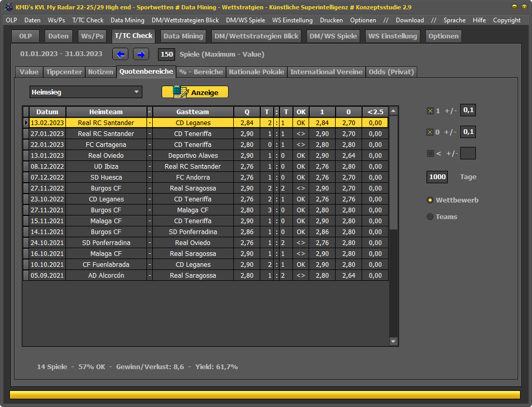Open the Copyright menu item

pos(507,20)
